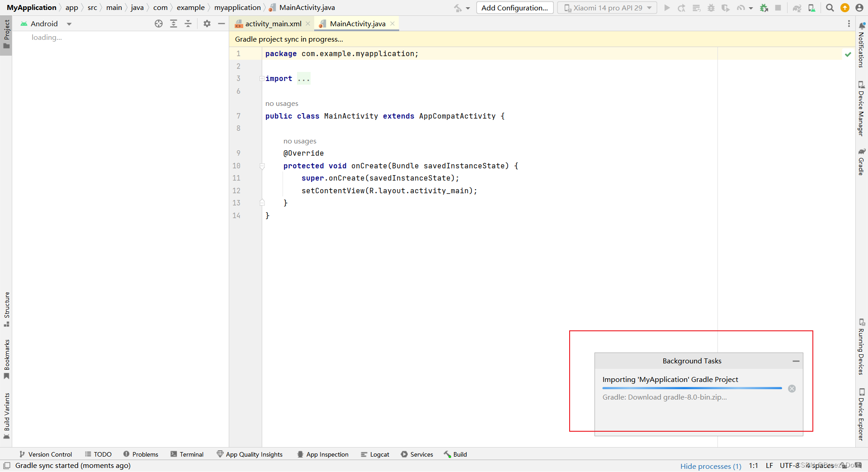Switch to the MainActivity.java tab
Viewport: 868px width, 472px height.
[357, 24]
